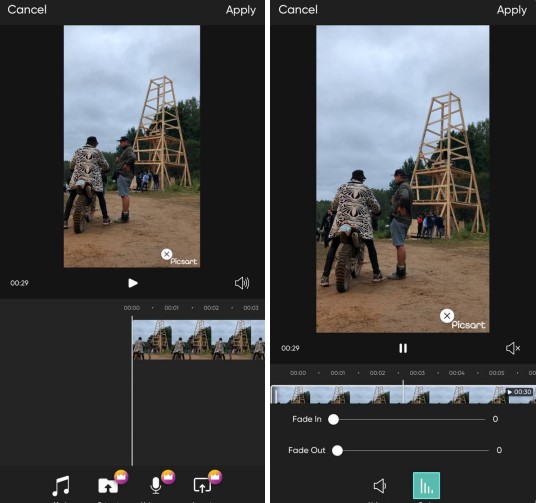This screenshot has width=536, height=503.
Task: Tap the 00:02 mark on left ruler
Action: coord(211,308)
